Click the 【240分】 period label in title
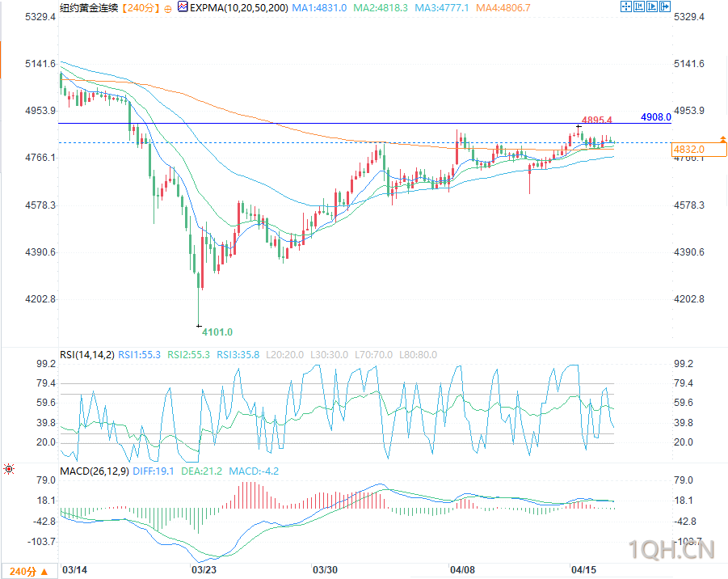This screenshot has height=579, width=728. coord(141,8)
